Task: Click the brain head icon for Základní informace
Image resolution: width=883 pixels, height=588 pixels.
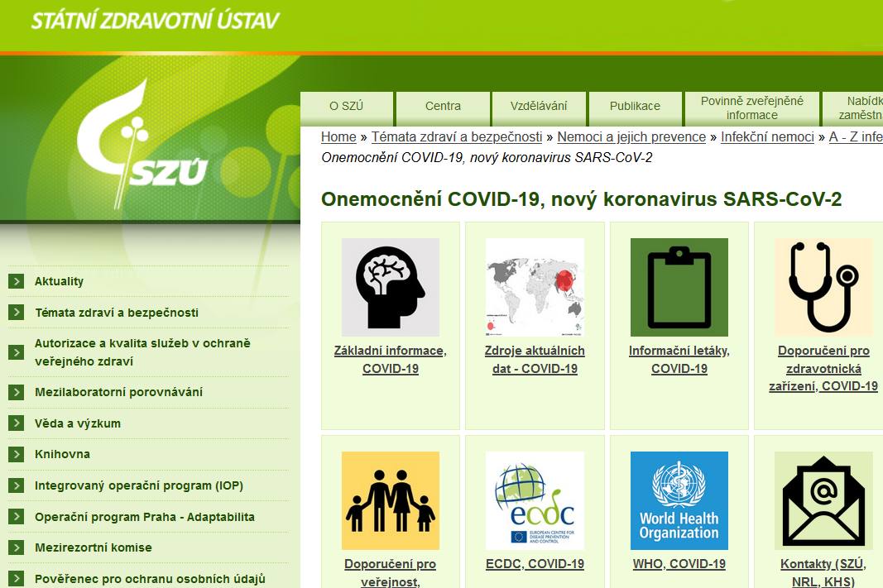Action: (x=390, y=287)
